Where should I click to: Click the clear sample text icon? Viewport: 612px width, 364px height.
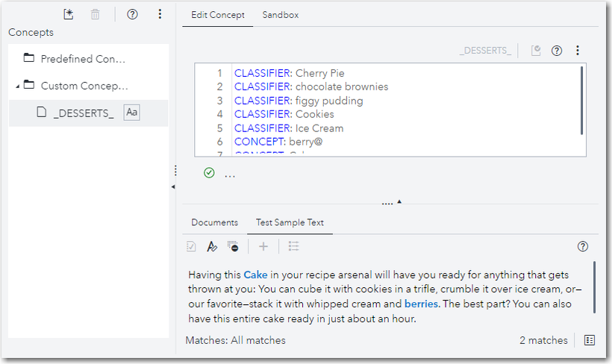(x=233, y=246)
